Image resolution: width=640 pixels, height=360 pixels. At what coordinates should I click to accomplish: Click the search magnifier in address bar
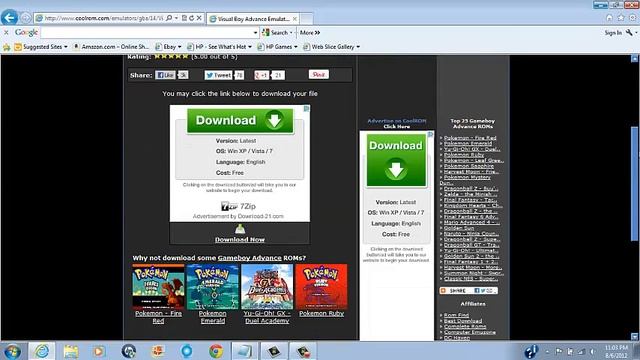[169, 18]
